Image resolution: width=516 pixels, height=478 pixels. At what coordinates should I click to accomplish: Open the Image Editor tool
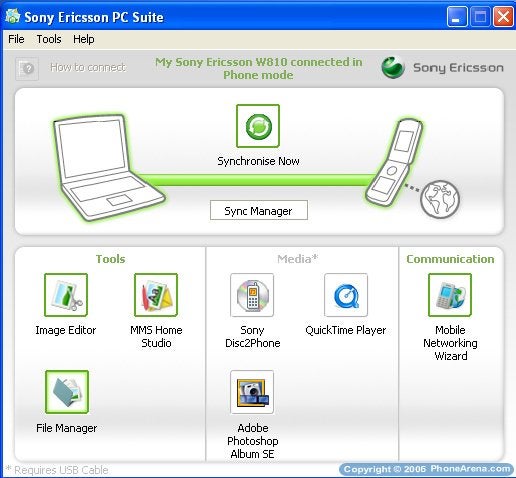coord(66,295)
